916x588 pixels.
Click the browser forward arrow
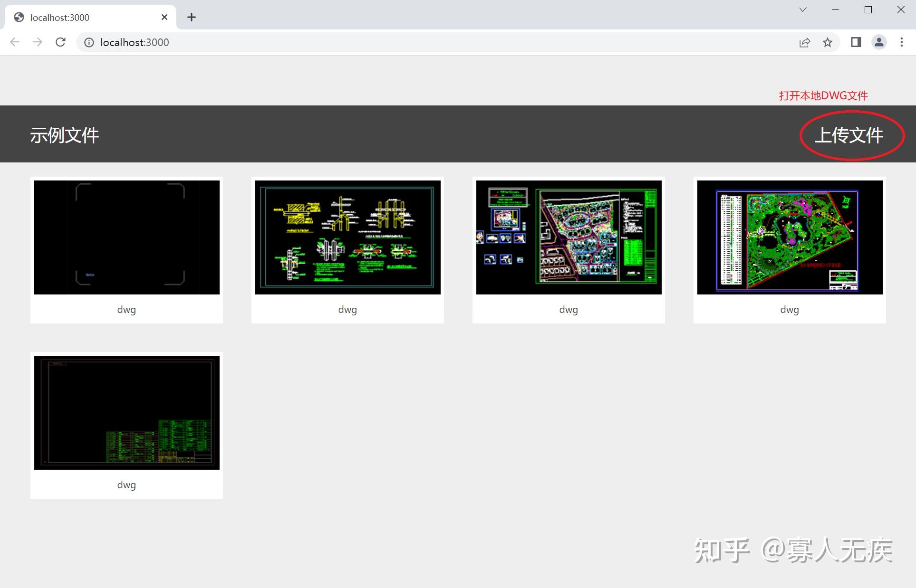click(x=38, y=42)
